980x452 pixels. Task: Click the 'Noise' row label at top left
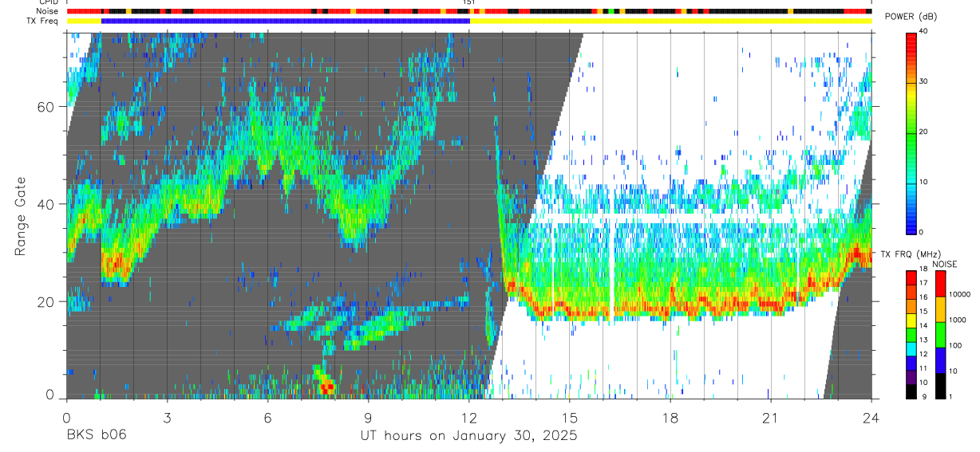click(46, 11)
